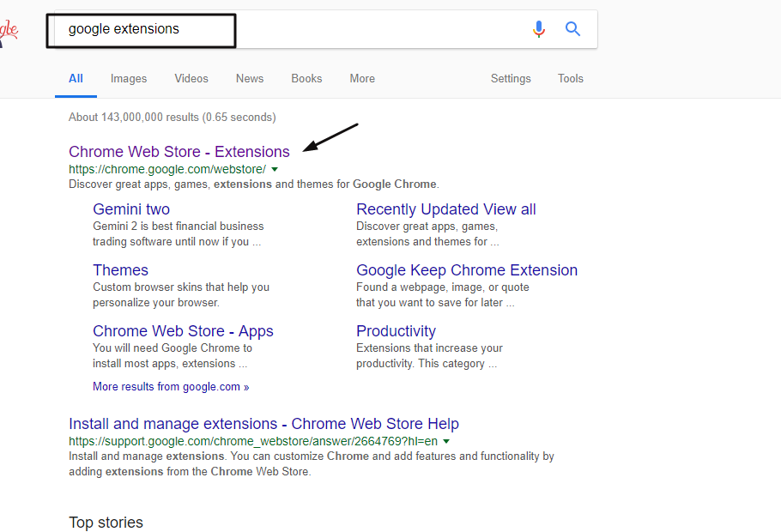This screenshot has width=781, height=532.
Task: Click the You will need Google Chrome snippet
Action: [x=173, y=355]
